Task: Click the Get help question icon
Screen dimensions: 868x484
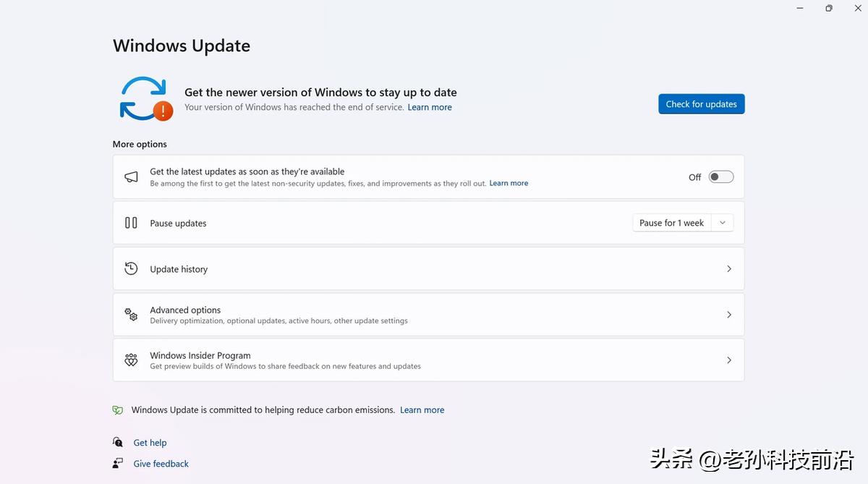Action: click(x=117, y=442)
